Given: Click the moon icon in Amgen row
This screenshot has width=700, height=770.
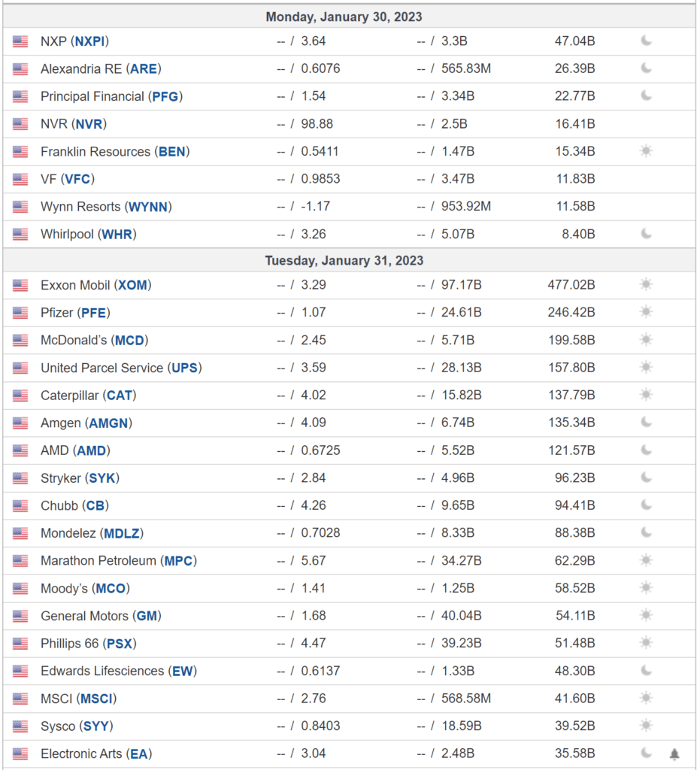Looking at the screenshot, I should coord(647,423).
